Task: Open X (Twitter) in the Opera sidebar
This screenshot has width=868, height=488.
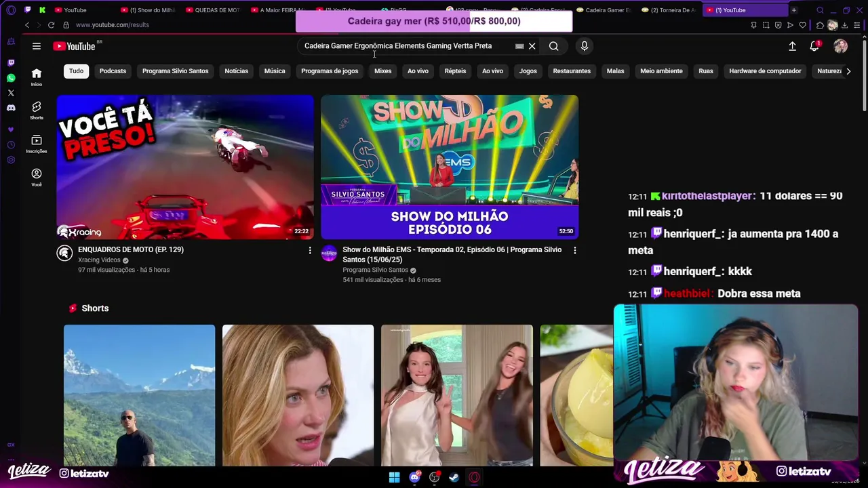Action: 11,93
